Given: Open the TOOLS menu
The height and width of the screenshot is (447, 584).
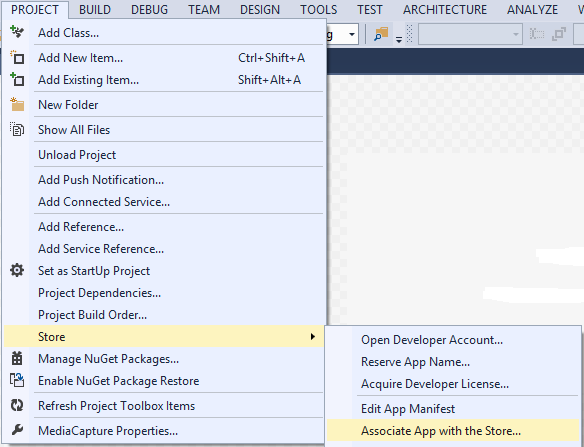Looking at the screenshot, I should [x=319, y=9].
